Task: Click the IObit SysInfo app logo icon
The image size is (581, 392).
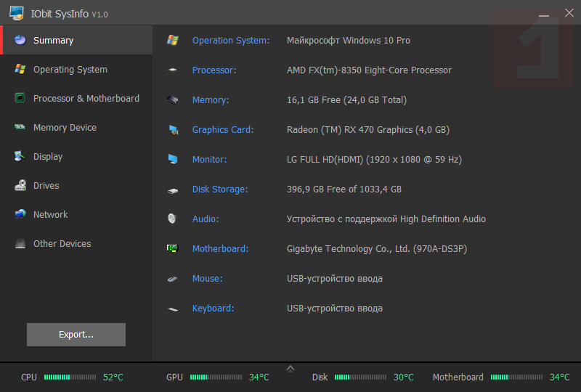Action: (17, 14)
